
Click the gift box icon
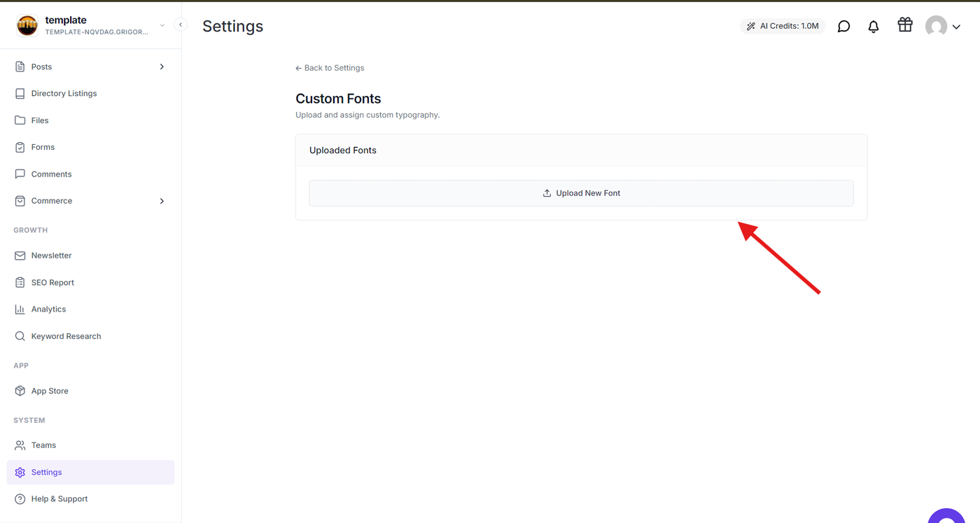(905, 25)
